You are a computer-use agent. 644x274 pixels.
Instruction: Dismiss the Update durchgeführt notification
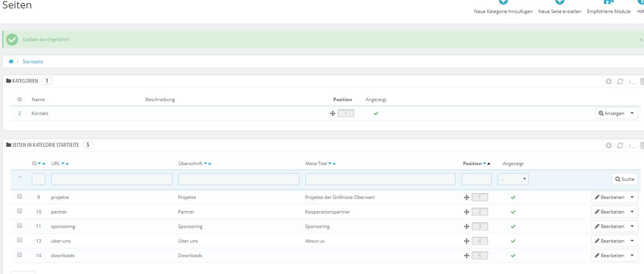[x=641, y=39]
